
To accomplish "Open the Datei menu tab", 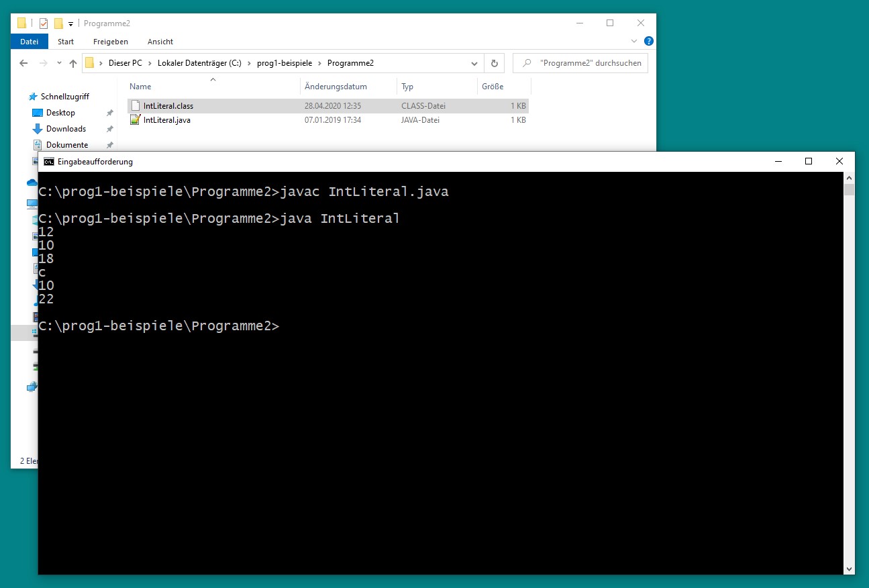I will point(30,42).
